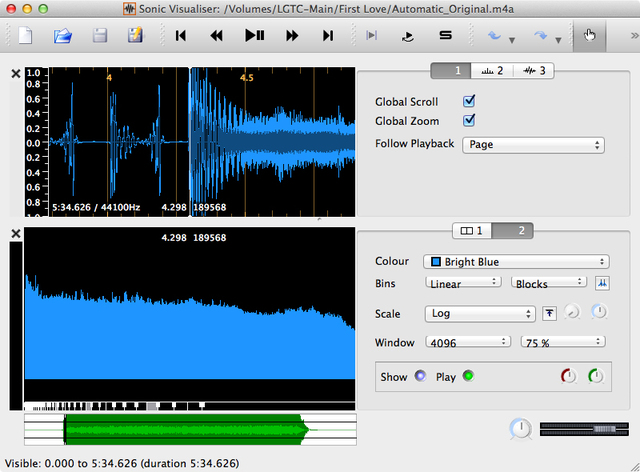Open the Colour dropdown showing Bright Blue
This screenshot has width=640, height=472.
click(x=516, y=262)
